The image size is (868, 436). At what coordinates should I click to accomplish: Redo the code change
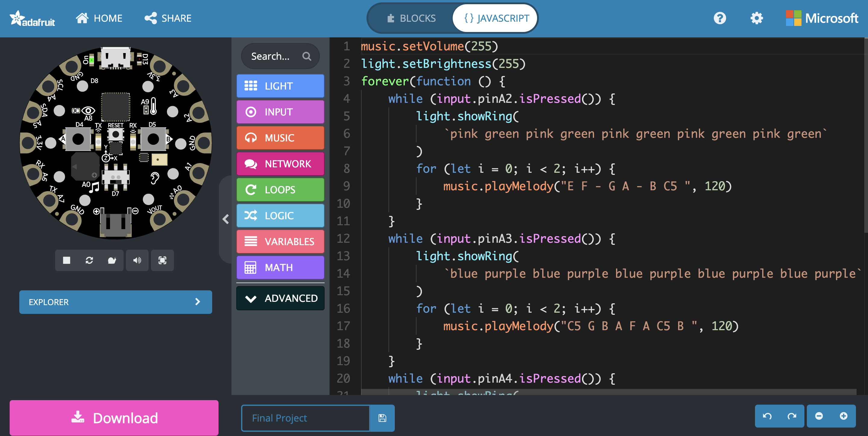click(x=791, y=416)
